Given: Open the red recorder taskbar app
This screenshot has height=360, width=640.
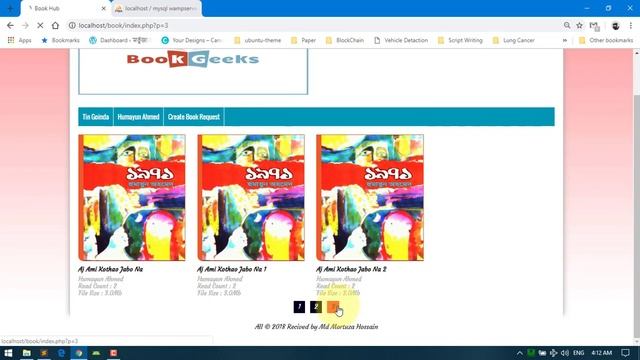Looking at the screenshot, I should 113,353.
